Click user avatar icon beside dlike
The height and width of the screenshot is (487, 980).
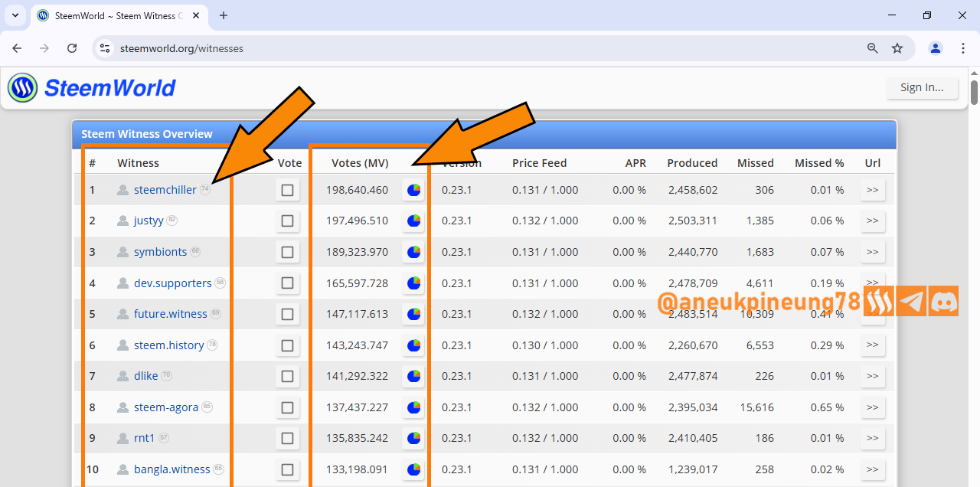[122, 376]
